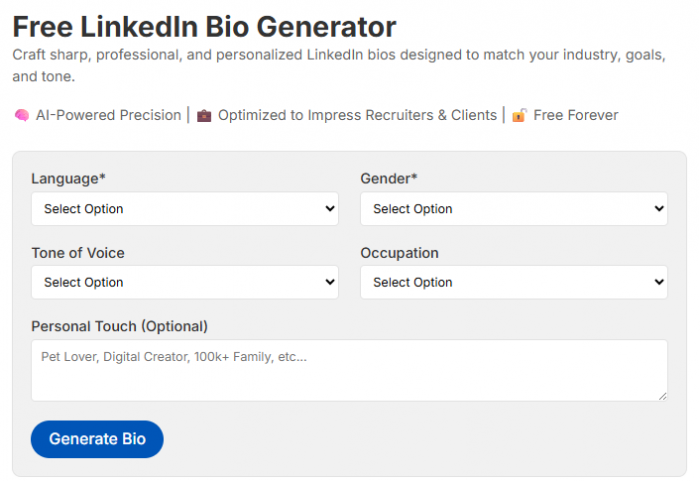This screenshot has height=481, width=700.
Task: Click the Language dropdown chevron arrow
Action: coord(330,209)
